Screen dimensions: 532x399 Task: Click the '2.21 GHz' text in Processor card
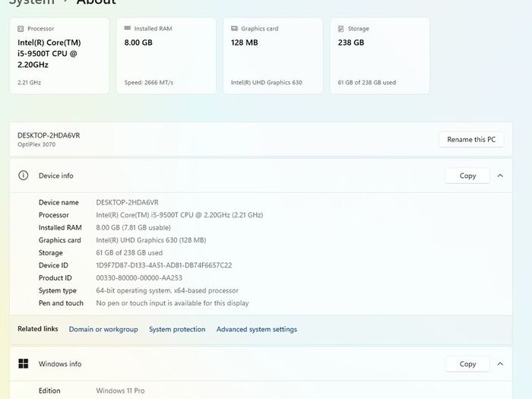[29, 82]
